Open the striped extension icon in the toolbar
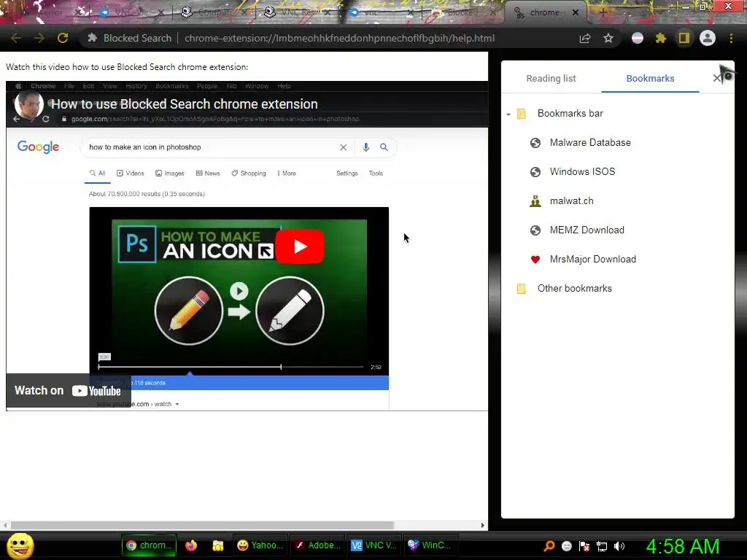Viewport: 747px width, 560px height. click(638, 38)
